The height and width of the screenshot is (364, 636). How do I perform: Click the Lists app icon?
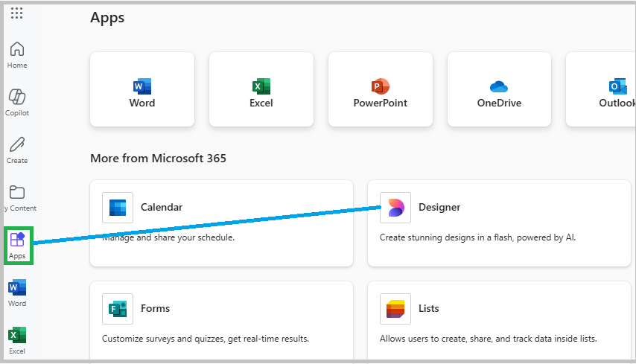pyautogui.click(x=395, y=309)
